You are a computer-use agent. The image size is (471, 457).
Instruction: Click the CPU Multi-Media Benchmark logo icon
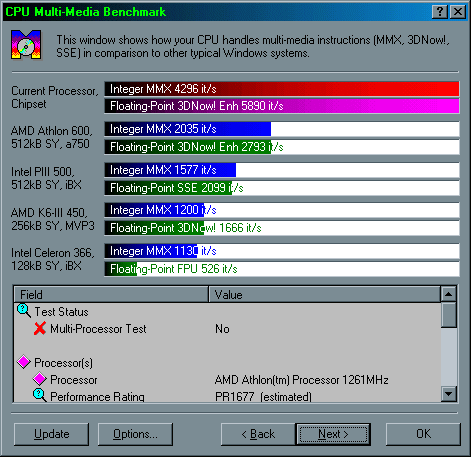click(x=26, y=45)
